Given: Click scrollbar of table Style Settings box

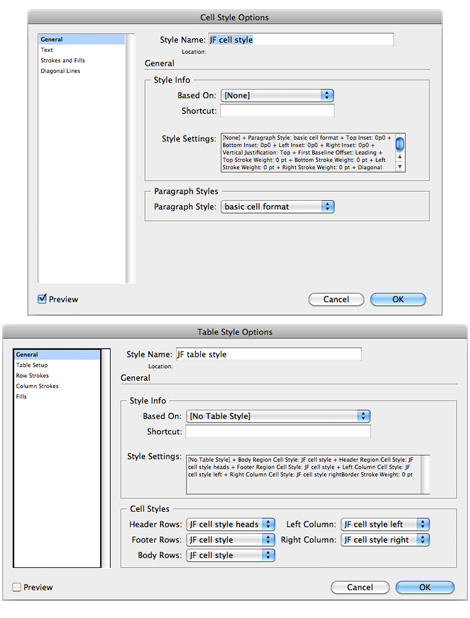Looking at the screenshot, I should (425, 475).
